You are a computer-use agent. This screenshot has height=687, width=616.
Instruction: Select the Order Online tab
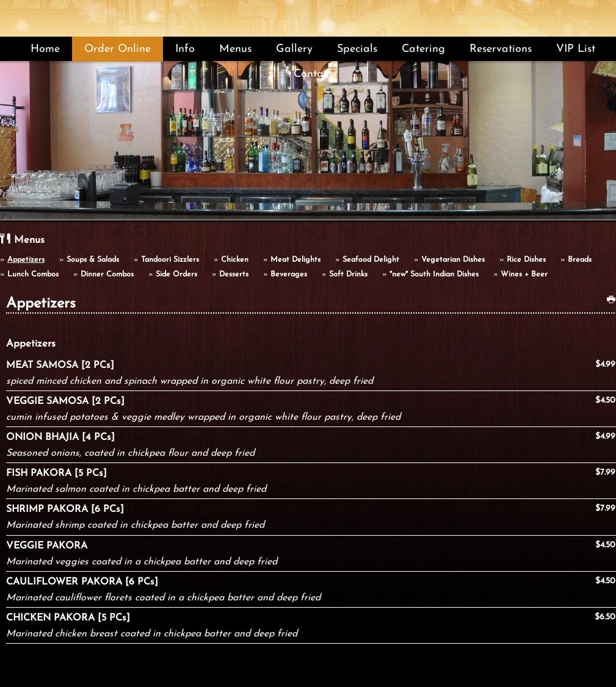tap(117, 49)
